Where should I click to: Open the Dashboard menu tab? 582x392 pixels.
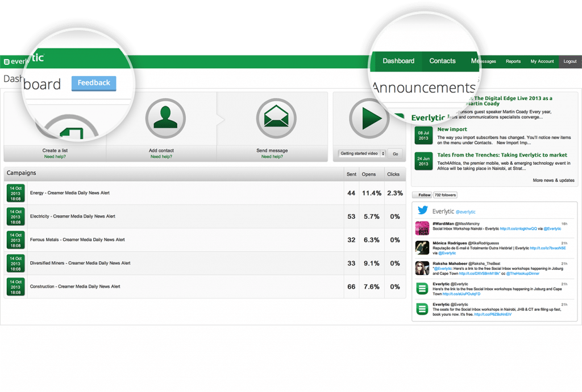pos(398,61)
